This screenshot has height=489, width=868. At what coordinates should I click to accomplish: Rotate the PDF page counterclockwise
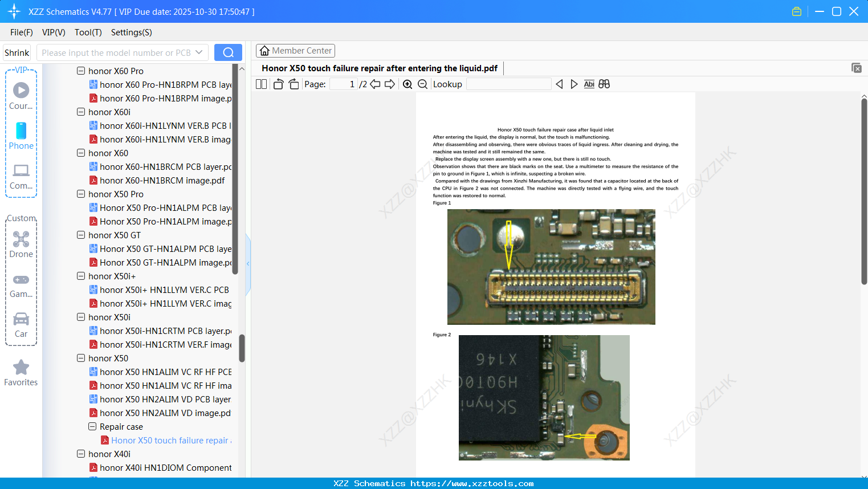[x=278, y=84]
